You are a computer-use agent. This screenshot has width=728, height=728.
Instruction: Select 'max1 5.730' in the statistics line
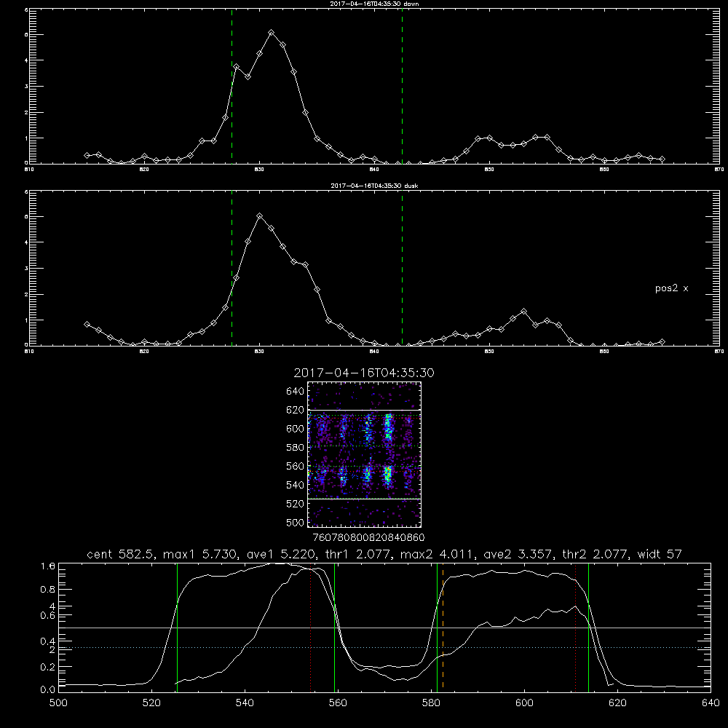click(199, 554)
